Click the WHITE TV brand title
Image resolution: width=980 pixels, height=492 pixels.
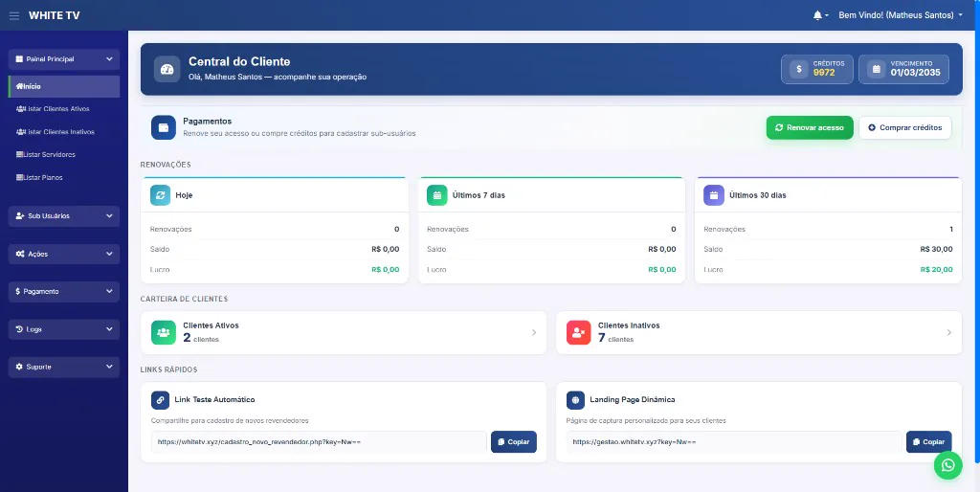tap(55, 15)
